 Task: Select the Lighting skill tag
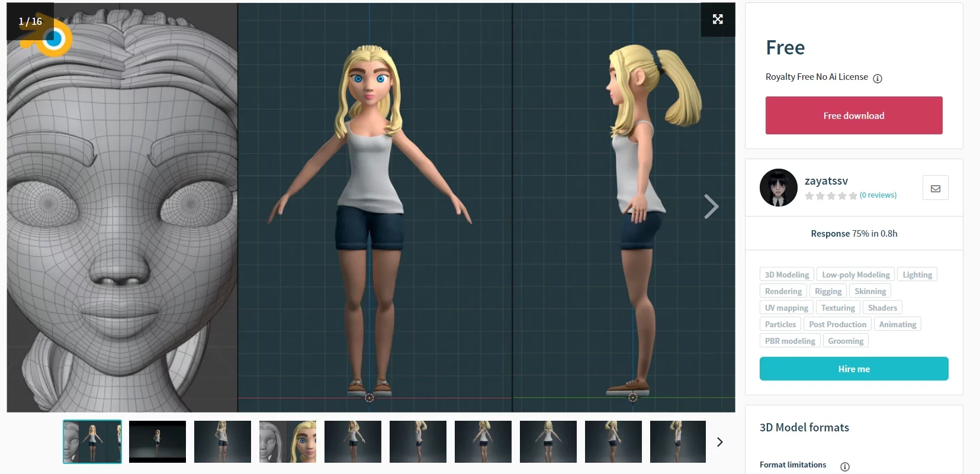917,275
